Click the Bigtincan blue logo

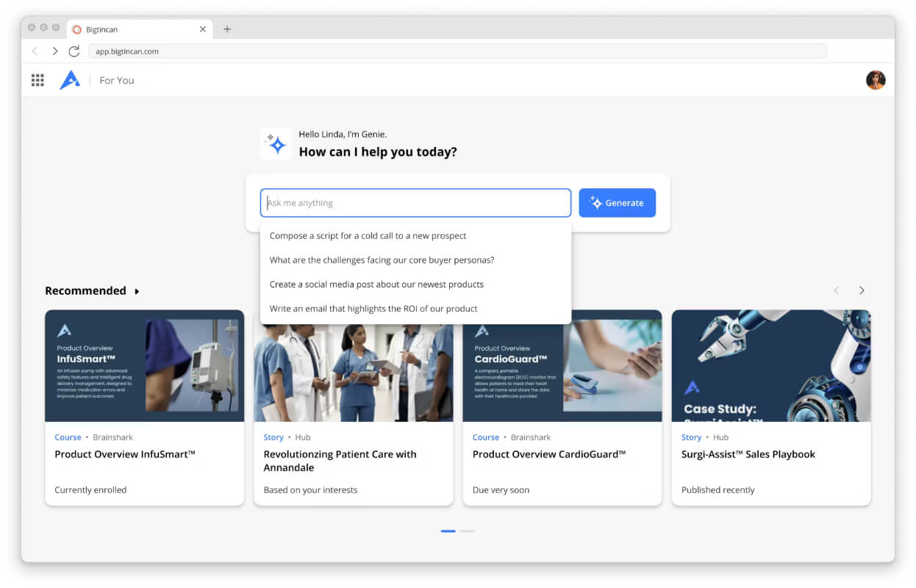click(x=70, y=80)
